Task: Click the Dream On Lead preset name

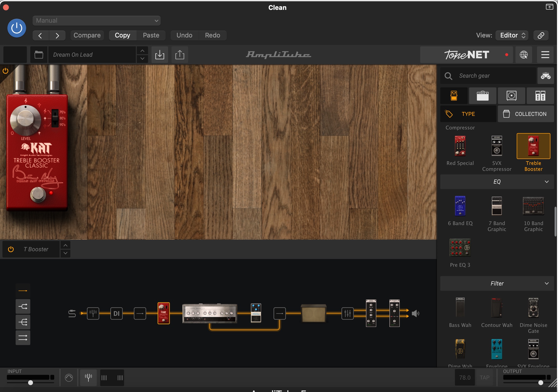Action: [x=92, y=55]
